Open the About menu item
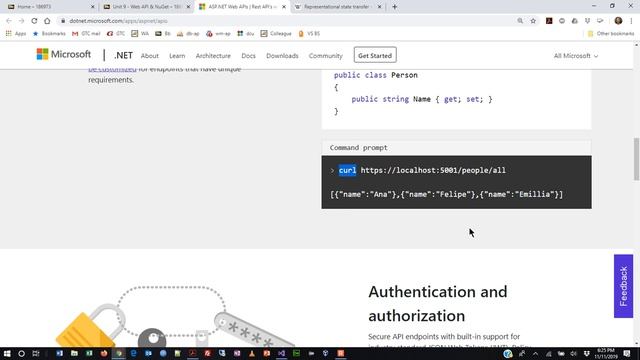 point(149,56)
